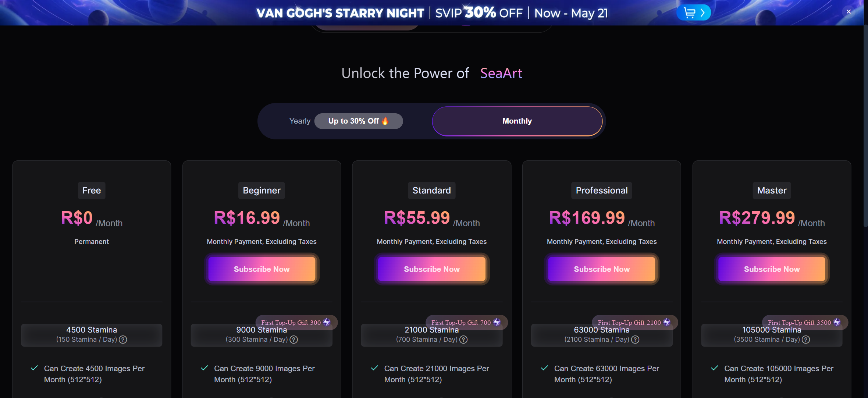Subscribe to the Beginner plan

[262, 269]
